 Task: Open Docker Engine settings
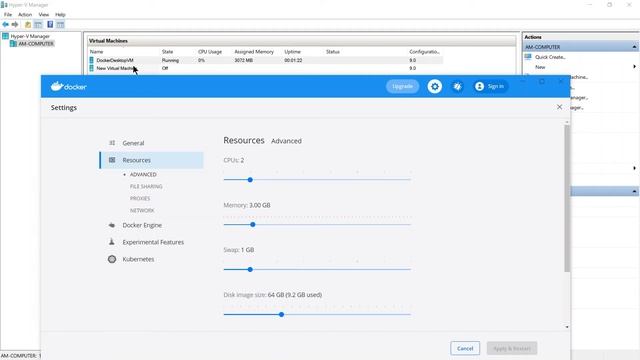(142, 225)
